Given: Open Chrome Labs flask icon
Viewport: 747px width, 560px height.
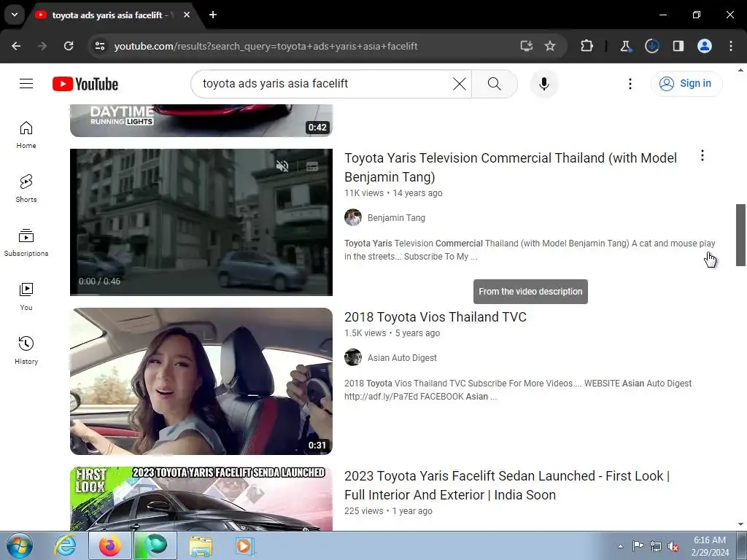Looking at the screenshot, I should 625,46.
